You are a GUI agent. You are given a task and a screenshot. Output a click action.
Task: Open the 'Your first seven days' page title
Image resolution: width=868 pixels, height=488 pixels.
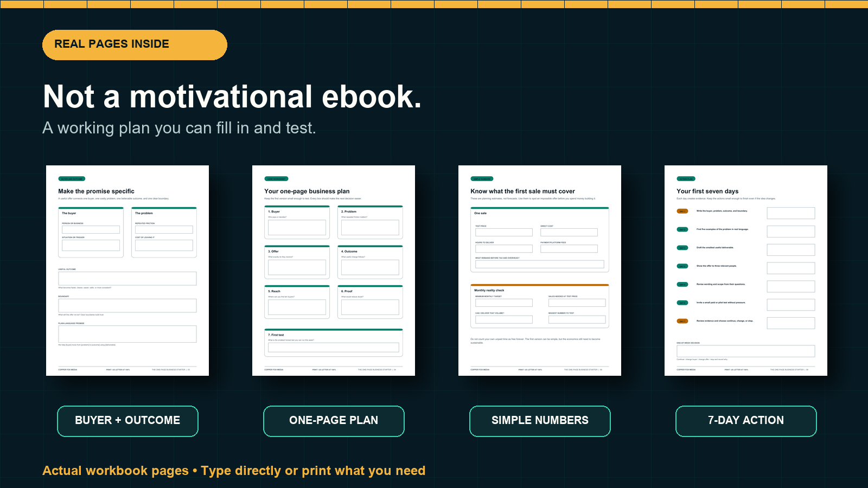(x=707, y=191)
